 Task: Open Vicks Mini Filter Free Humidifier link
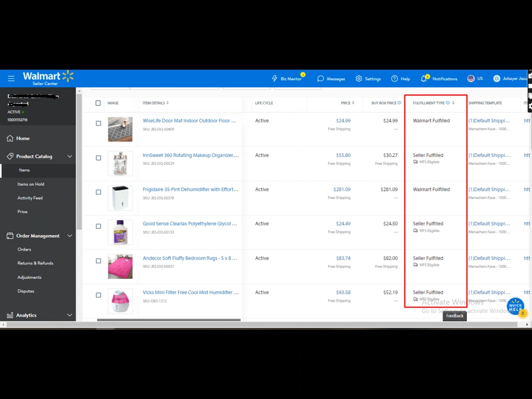click(x=190, y=293)
